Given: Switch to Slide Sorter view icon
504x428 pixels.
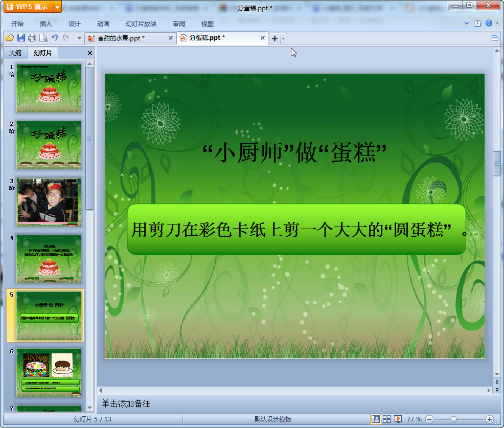Looking at the screenshot, I should click(386, 419).
